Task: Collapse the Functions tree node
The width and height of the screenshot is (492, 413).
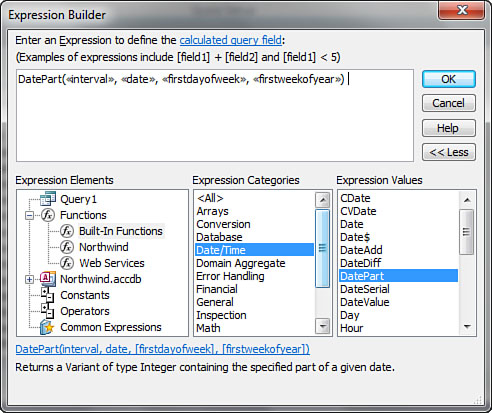Action: point(29,215)
